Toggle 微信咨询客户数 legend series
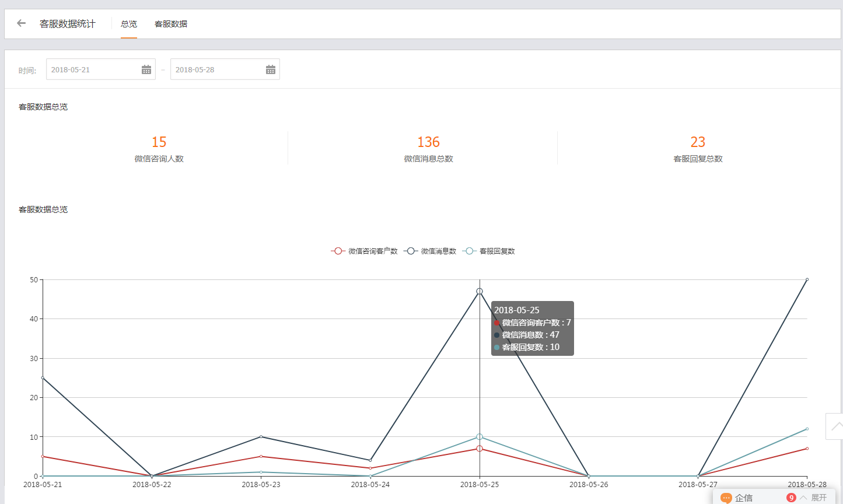This screenshot has height=504, width=843. tap(365, 251)
